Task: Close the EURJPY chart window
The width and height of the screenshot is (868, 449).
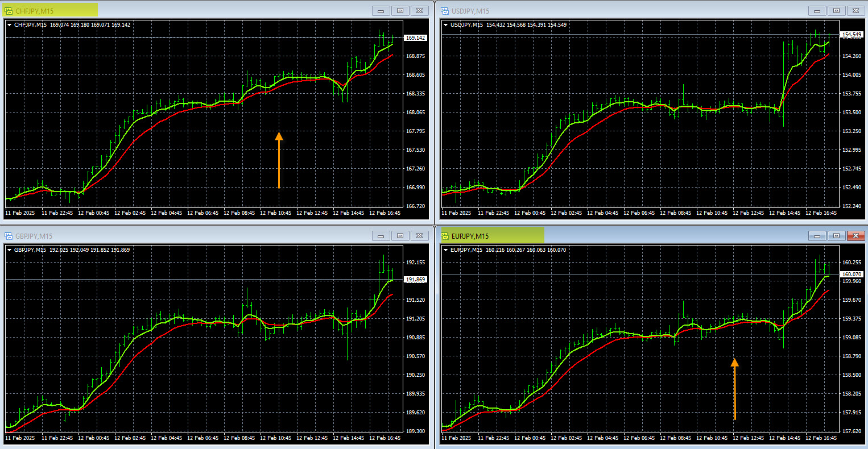Action: [855, 236]
